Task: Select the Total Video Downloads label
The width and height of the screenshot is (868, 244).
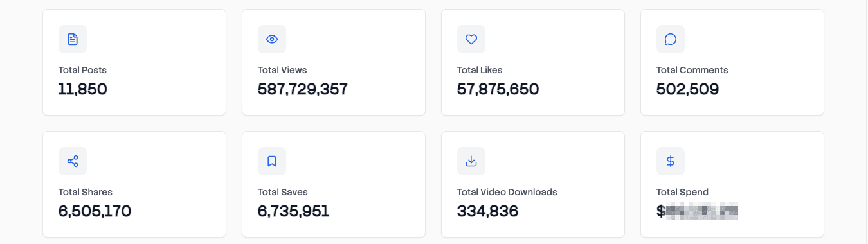Action: [507, 192]
